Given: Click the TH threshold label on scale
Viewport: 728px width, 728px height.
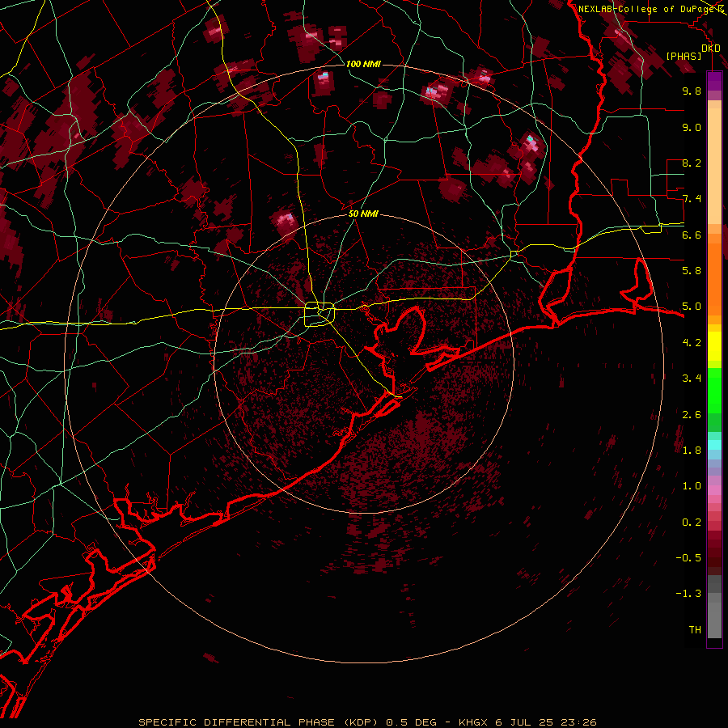Looking at the screenshot, I should click(695, 630).
